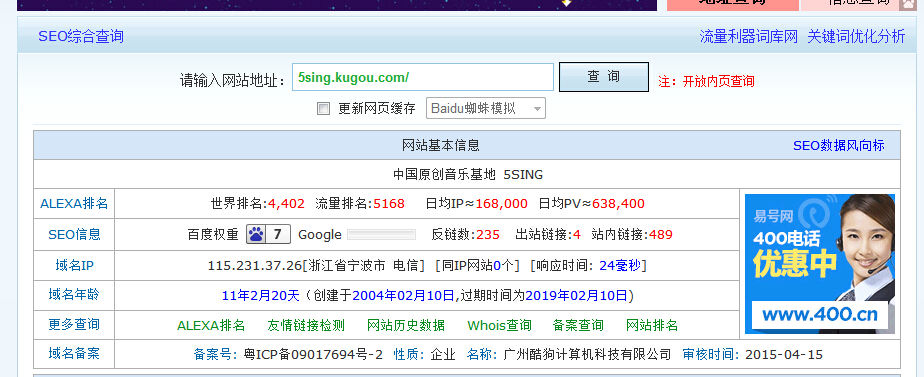Click world rank value 4,402
The width and height of the screenshot is (924, 377).
286,204
